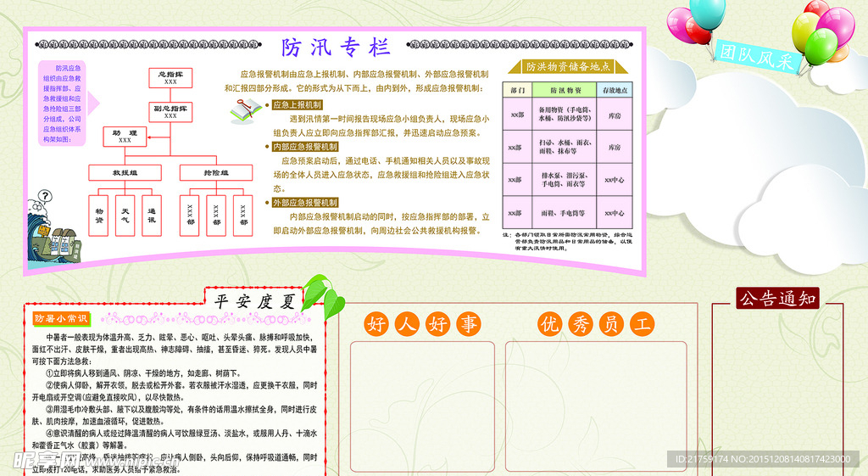Click the note starting with 注：各部门
This screenshot has height=476, width=868.
[567, 242]
